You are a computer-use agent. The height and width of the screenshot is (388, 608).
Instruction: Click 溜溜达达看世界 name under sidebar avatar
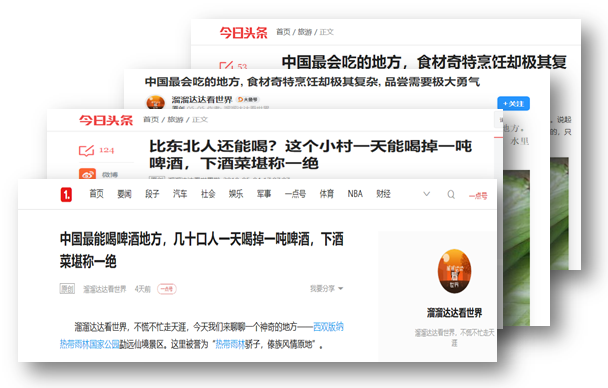[x=454, y=313]
